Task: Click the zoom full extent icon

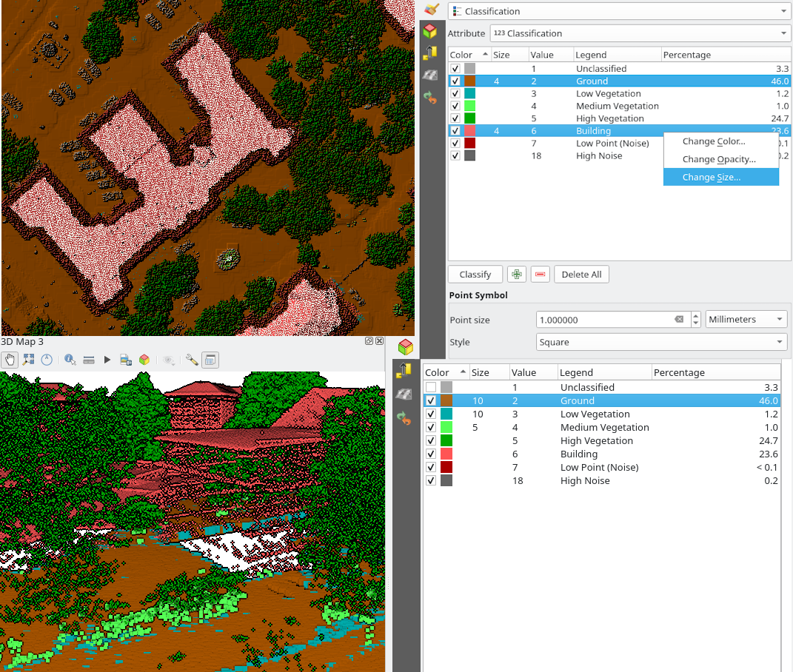Action: point(29,360)
